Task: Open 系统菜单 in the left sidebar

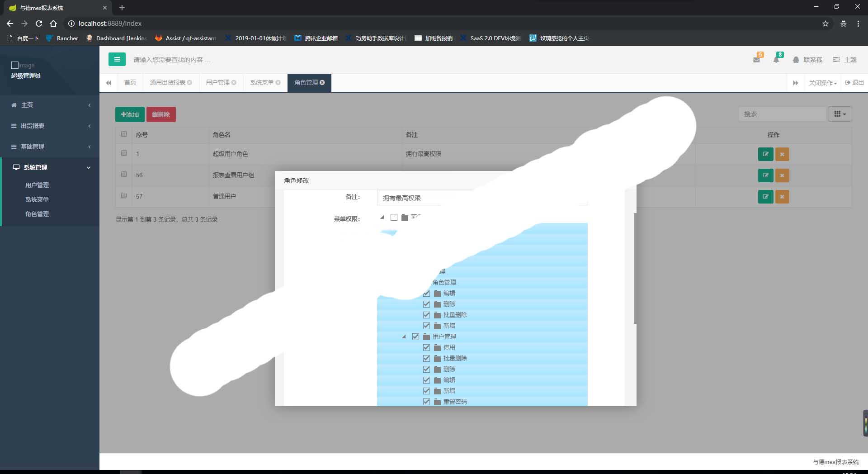Action: [37, 199]
